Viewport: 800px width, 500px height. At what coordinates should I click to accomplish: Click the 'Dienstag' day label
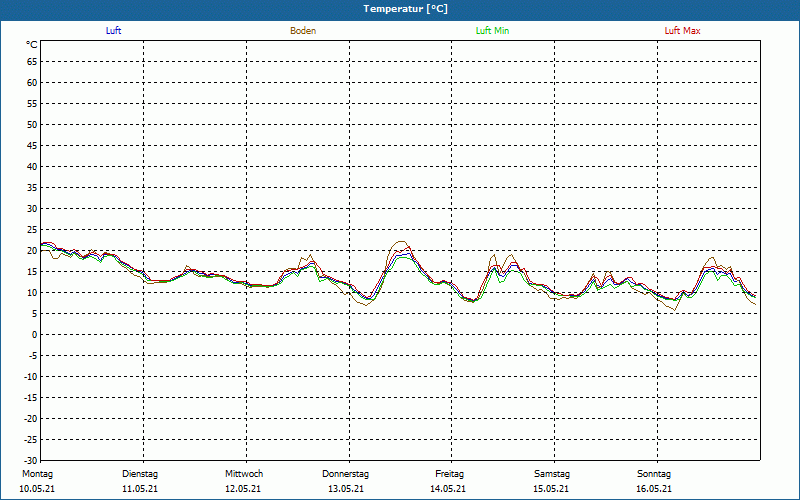[140, 474]
